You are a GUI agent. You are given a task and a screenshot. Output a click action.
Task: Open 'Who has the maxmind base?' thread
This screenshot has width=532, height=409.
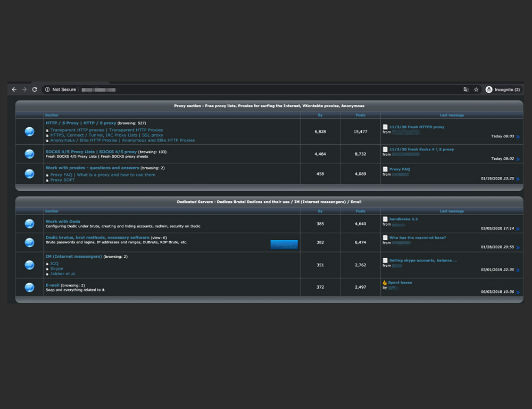pos(417,238)
